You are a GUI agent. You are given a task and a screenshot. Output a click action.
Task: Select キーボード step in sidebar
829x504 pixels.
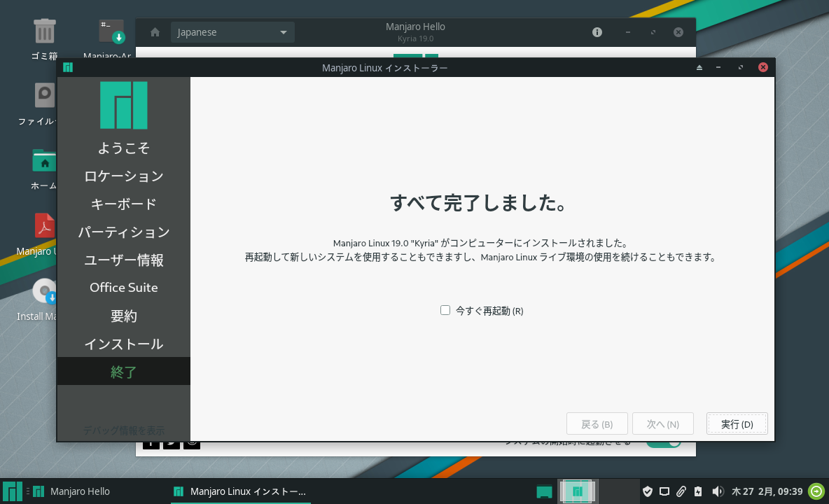tap(124, 204)
